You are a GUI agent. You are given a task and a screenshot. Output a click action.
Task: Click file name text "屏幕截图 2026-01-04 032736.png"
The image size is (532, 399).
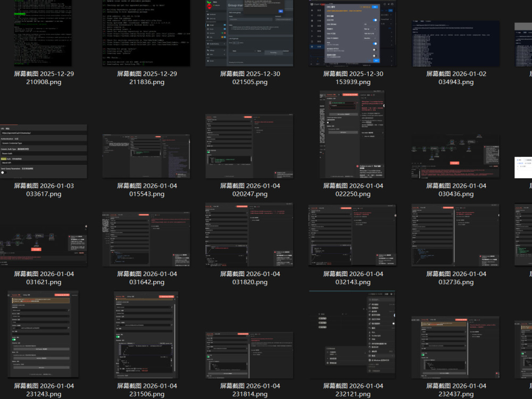pos(456,278)
